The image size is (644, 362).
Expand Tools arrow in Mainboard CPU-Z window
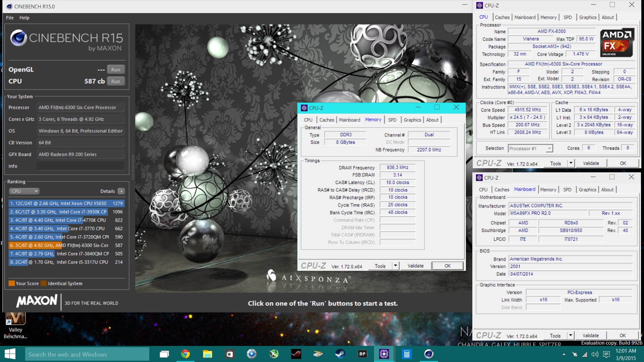[571, 336]
